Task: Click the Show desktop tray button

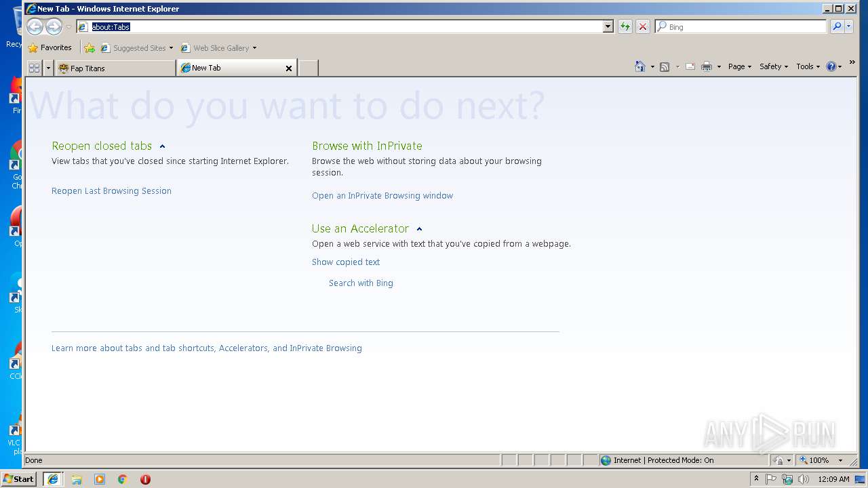Action: pyautogui.click(x=861, y=479)
